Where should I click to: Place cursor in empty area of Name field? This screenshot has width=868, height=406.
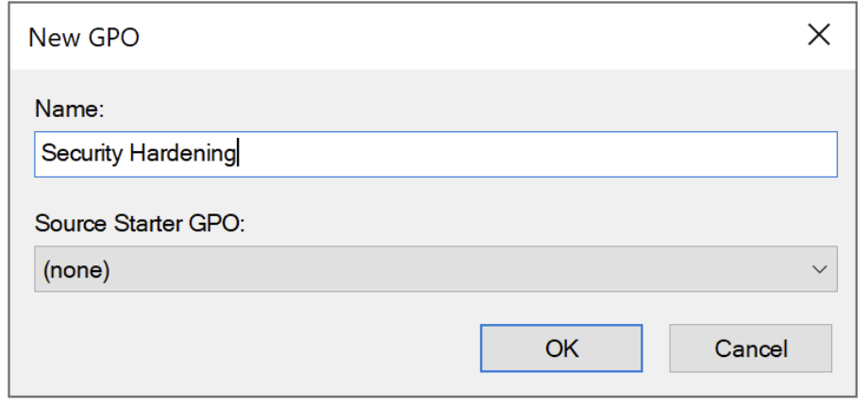point(566,154)
